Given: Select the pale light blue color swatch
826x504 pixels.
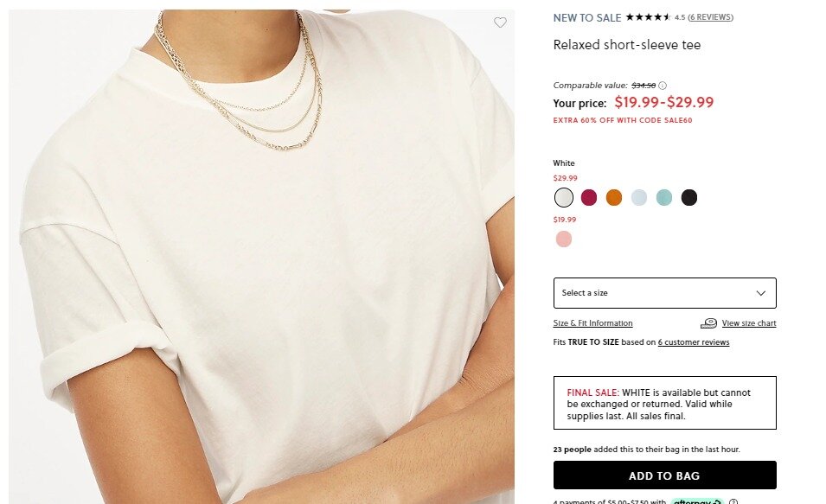Looking at the screenshot, I should click(639, 198).
